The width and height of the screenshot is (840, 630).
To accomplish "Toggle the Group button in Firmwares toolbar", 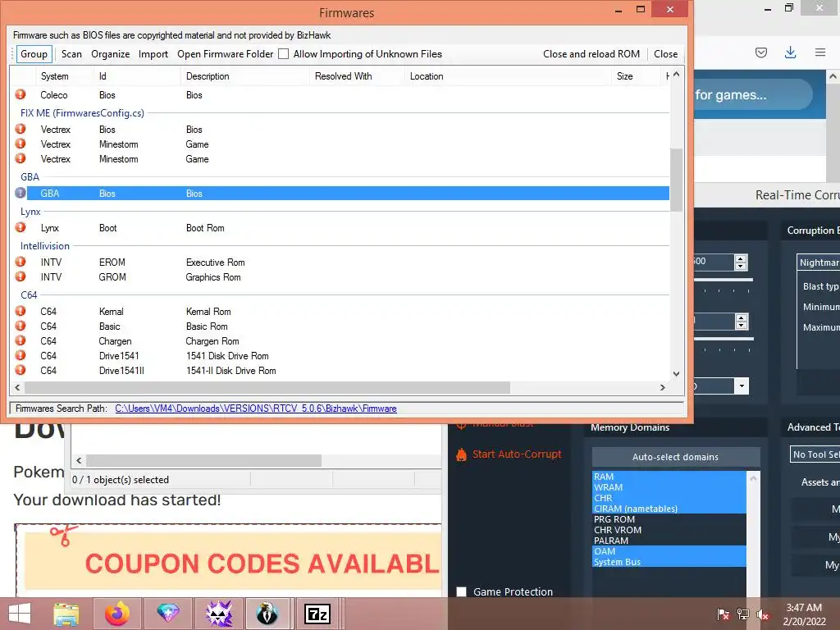I will tap(34, 53).
